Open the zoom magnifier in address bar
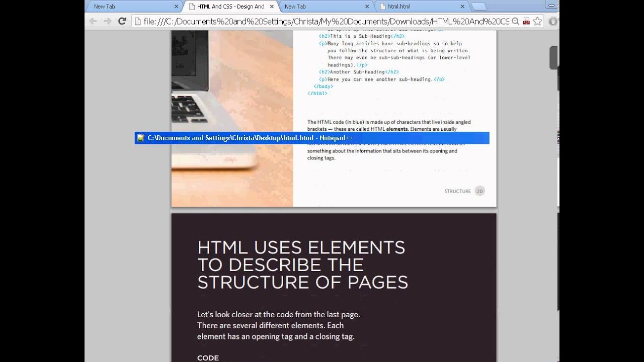The width and height of the screenshot is (644, 362). click(515, 22)
